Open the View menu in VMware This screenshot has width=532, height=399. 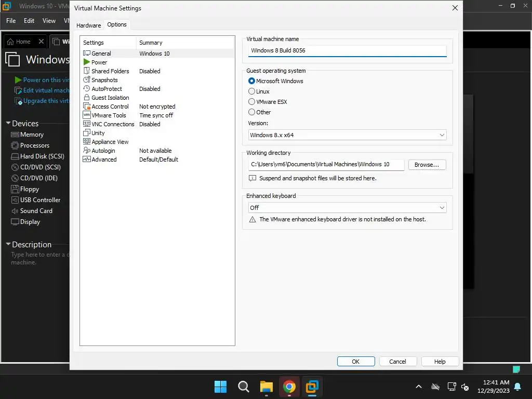[x=49, y=21]
